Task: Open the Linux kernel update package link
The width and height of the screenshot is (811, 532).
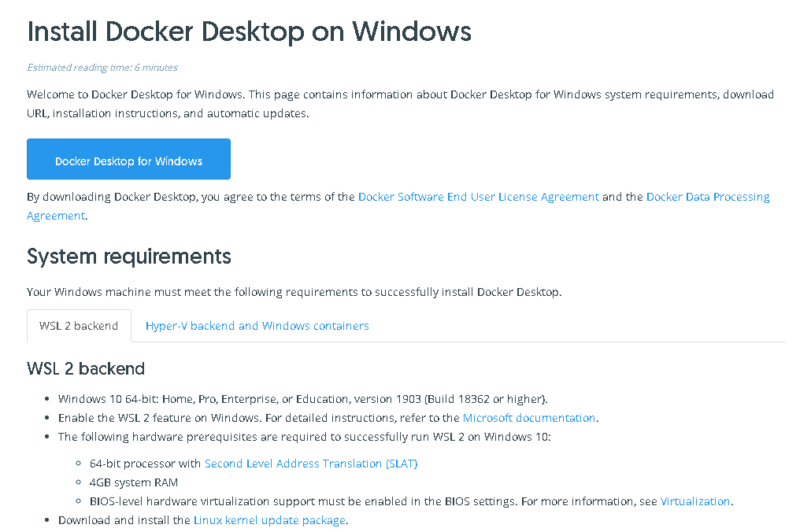Action: click(x=269, y=521)
